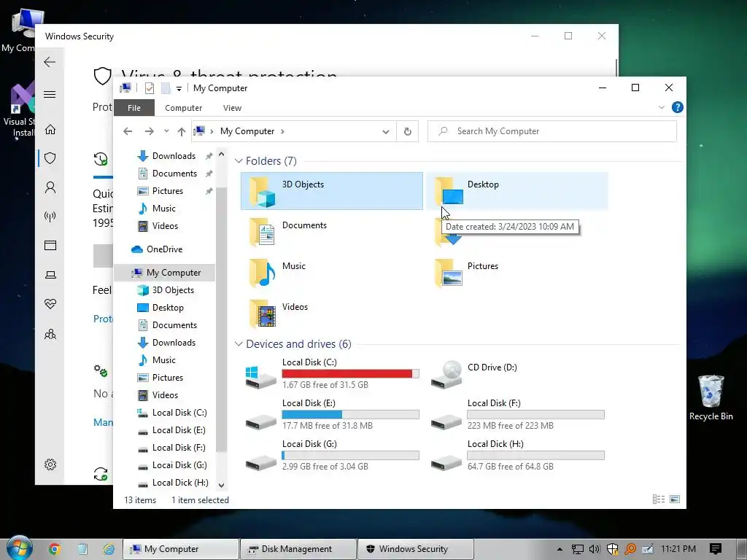
Task: Go back in Windows Security window
Action: tap(50, 62)
